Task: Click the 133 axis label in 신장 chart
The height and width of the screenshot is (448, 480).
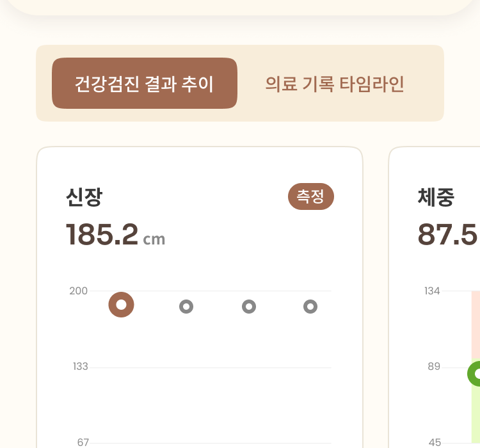Action: pos(80,367)
